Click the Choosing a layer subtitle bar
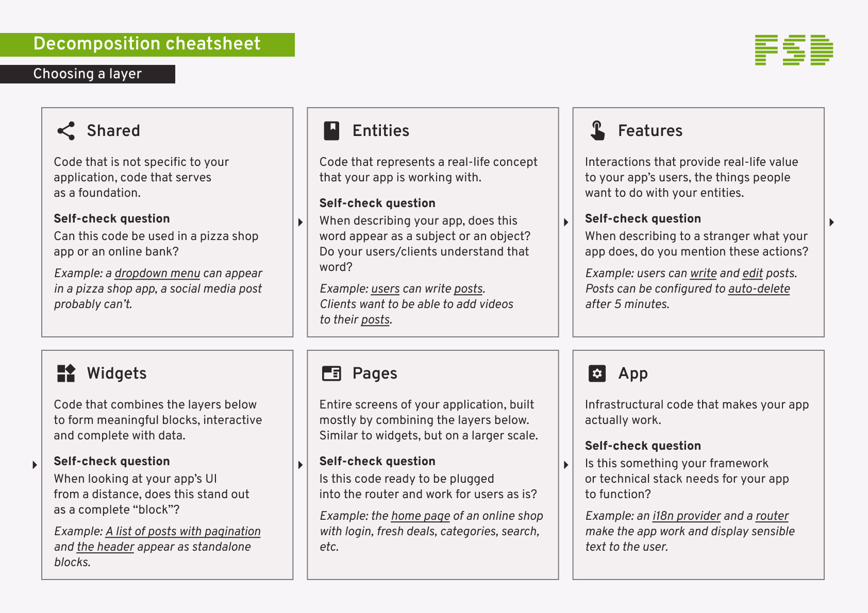 (88, 74)
